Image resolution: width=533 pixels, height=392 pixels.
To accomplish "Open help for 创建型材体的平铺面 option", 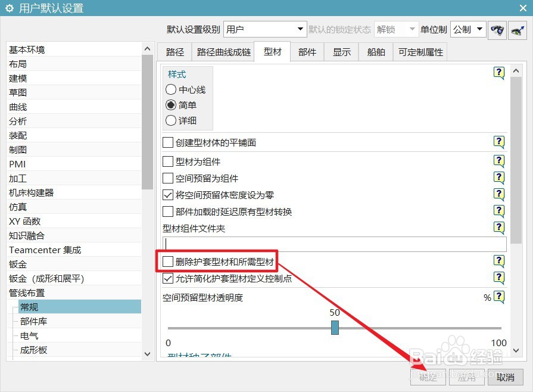I will pos(499,142).
